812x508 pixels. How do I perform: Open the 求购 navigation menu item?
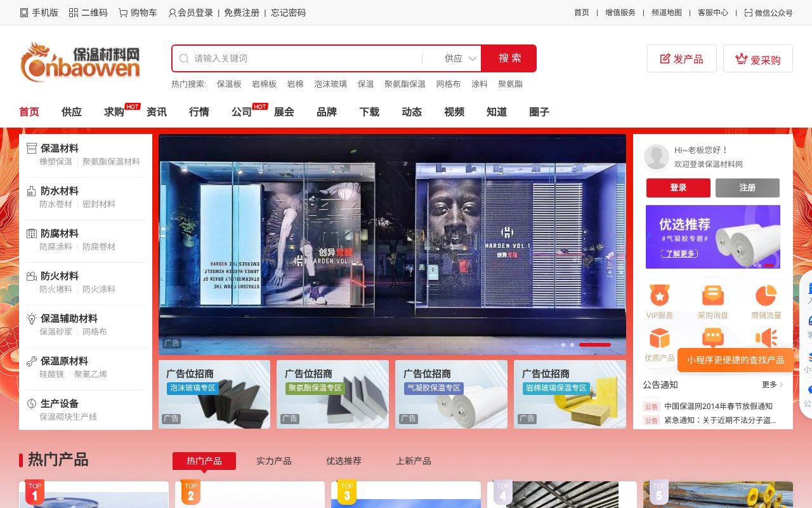pos(113,112)
